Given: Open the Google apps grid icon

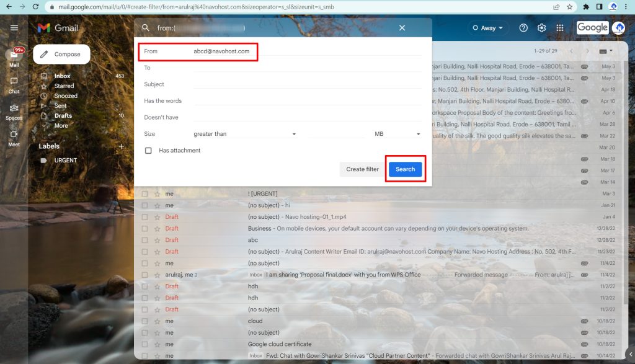Looking at the screenshot, I should tap(560, 28).
